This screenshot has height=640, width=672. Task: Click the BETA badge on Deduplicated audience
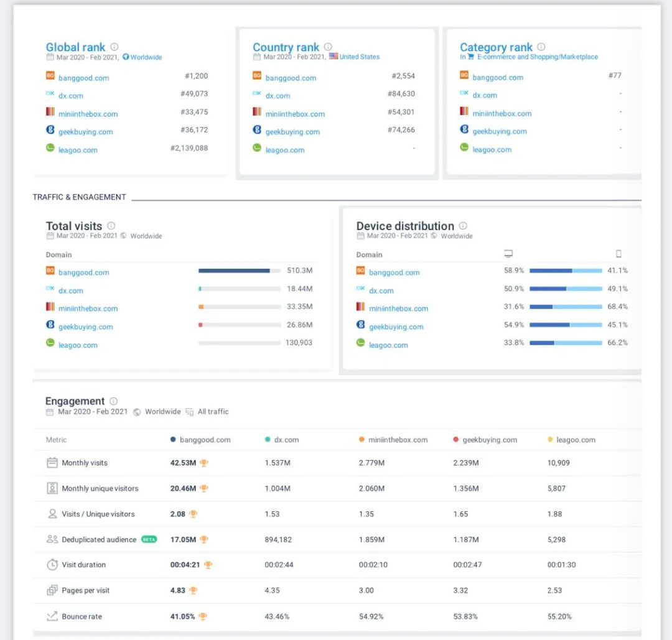click(149, 539)
